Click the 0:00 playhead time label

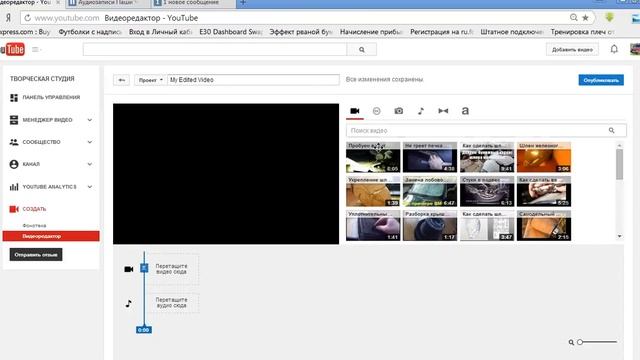click(x=144, y=330)
